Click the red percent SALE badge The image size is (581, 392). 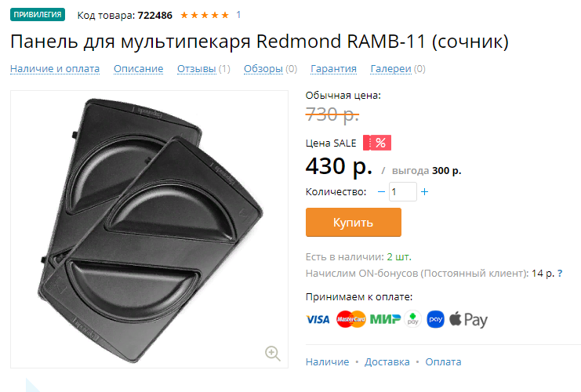tap(377, 143)
